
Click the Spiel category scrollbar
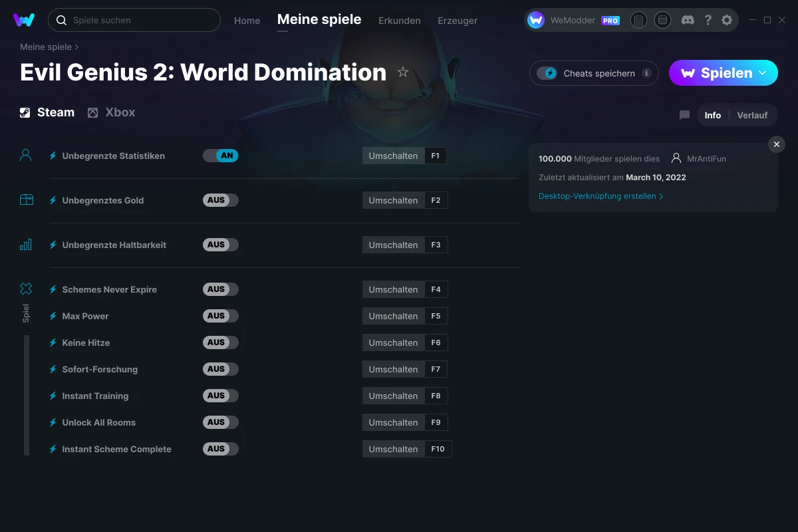(x=27, y=395)
